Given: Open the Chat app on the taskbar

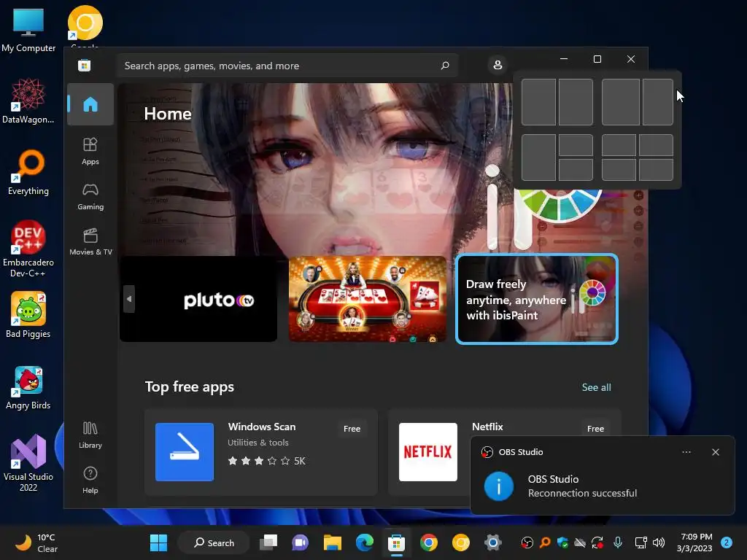Looking at the screenshot, I should [300, 542].
